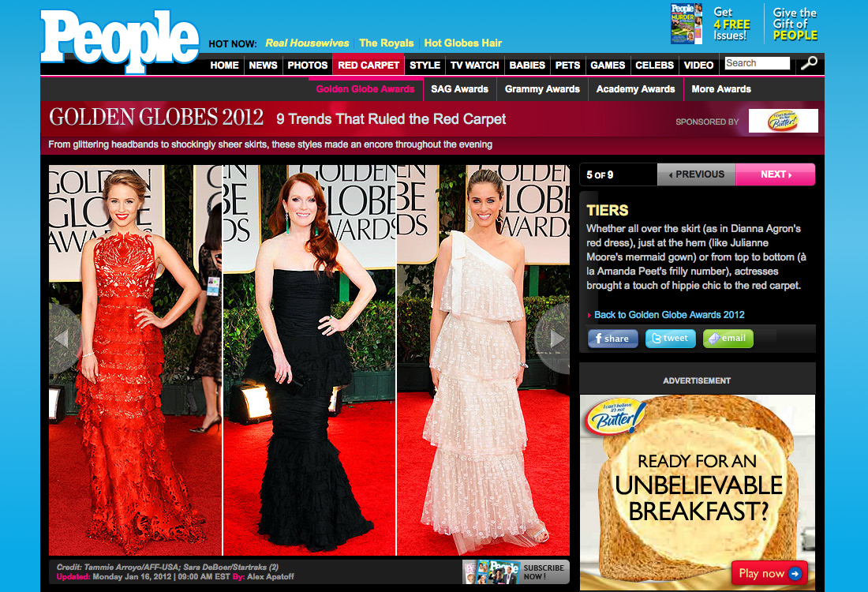
Task: Click Get 4 FREE Issues offer
Action: (731, 24)
